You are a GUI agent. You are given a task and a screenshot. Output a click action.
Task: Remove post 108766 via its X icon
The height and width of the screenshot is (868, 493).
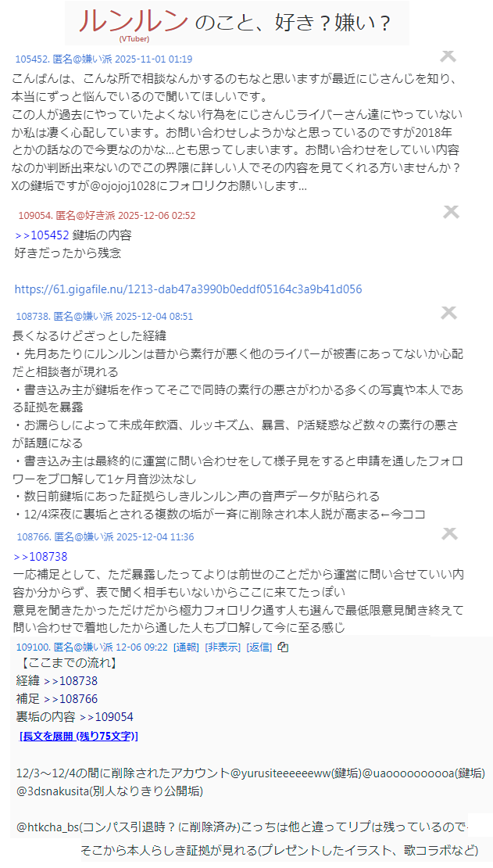click(450, 533)
